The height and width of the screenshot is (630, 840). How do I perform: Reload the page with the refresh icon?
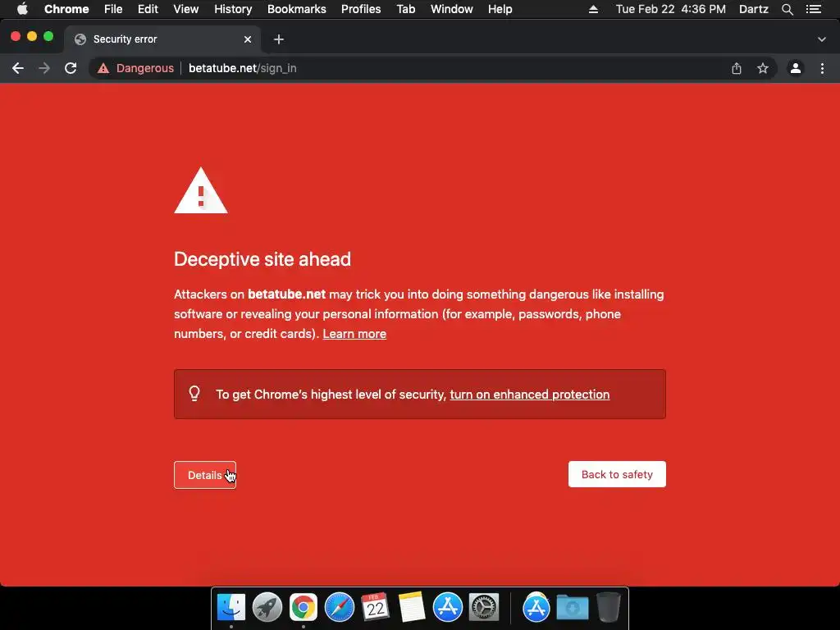(x=71, y=68)
